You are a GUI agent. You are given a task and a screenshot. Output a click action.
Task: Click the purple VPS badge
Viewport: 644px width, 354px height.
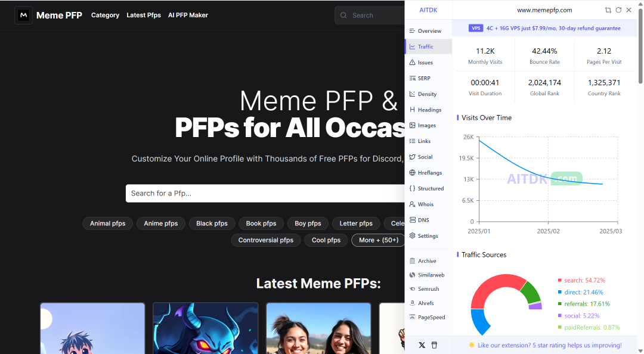coord(476,29)
